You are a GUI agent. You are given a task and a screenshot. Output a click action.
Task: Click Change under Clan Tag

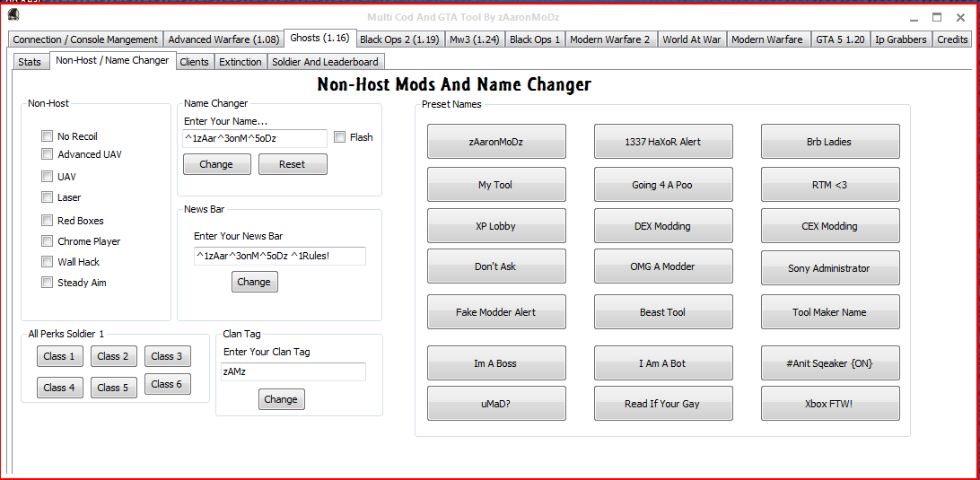tap(281, 399)
